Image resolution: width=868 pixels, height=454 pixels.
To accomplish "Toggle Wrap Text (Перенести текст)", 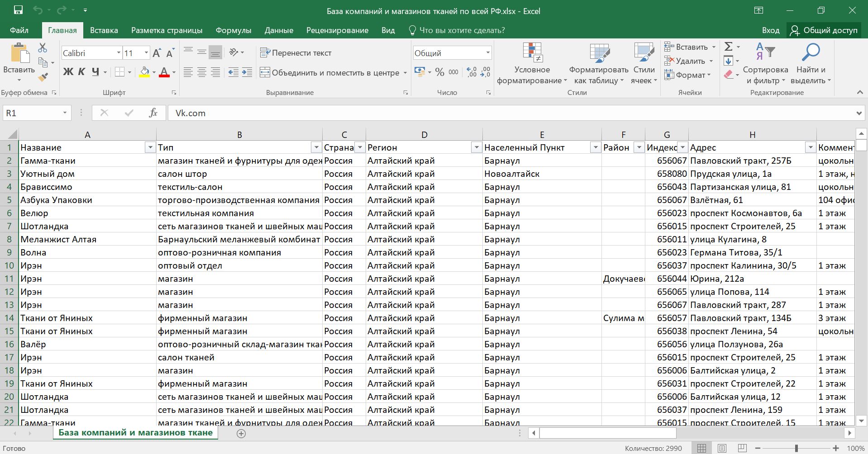I will (x=296, y=53).
